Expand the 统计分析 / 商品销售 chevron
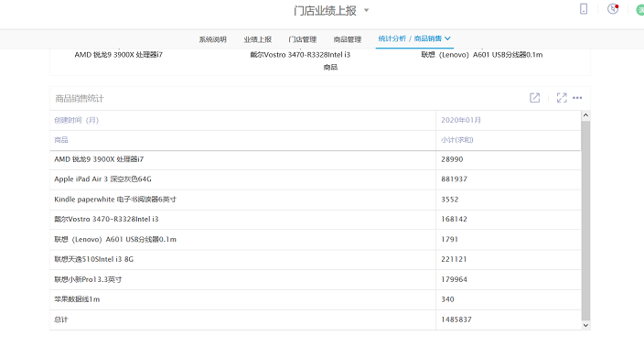Screen dimensions: 644x357 [447, 38]
